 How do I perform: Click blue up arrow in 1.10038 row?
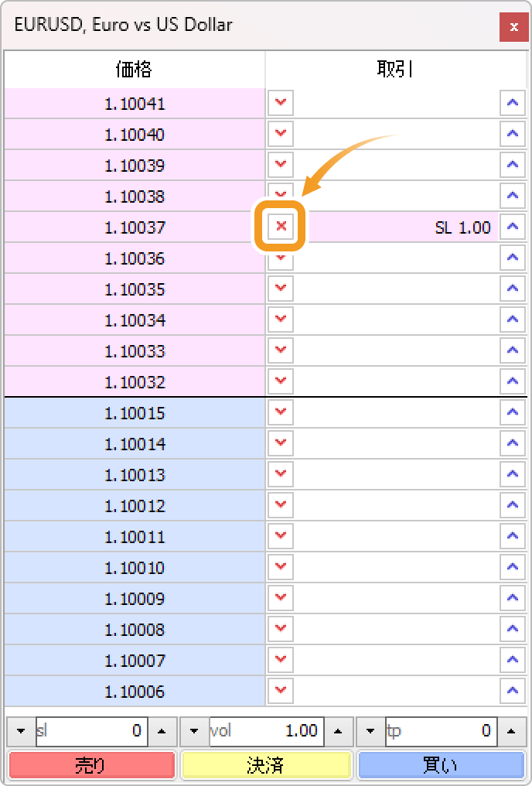click(512, 196)
